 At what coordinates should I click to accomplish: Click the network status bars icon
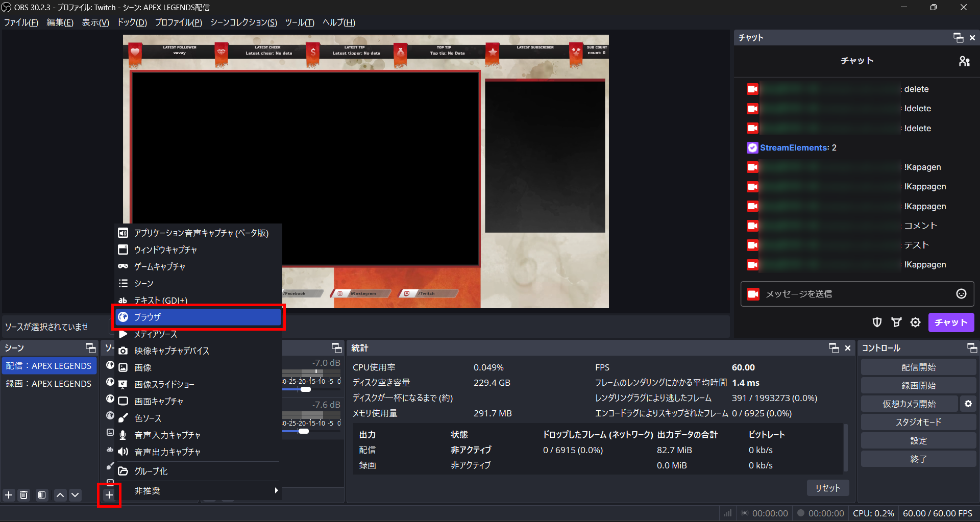coord(727,513)
